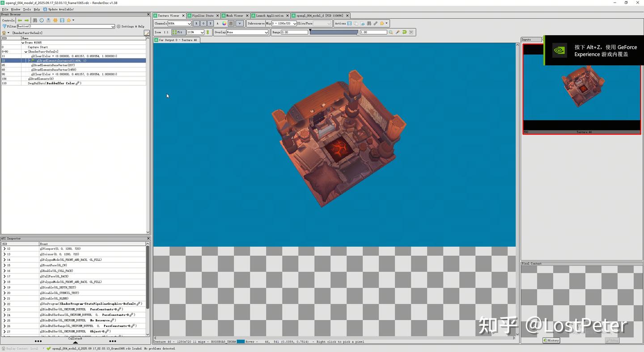Switch to the Pipeline State tab

(203, 16)
